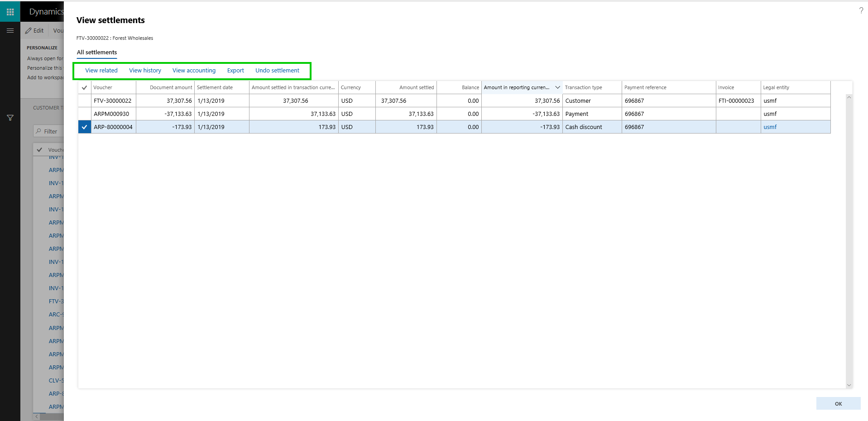Select the filter funnel icon in sidebar
This screenshot has height=421, width=868.
coord(10,118)
